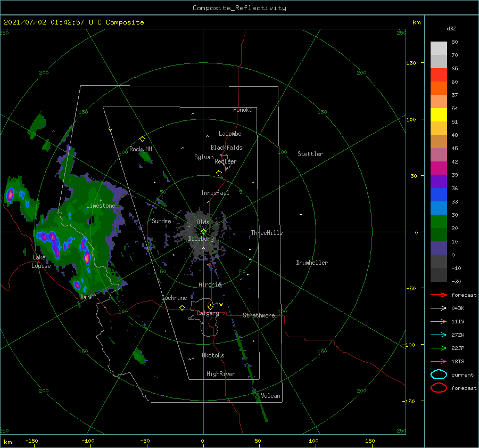The image size is (479, 448).
Task: Click the Okotoks label
Action: click(x=213, y=355)
